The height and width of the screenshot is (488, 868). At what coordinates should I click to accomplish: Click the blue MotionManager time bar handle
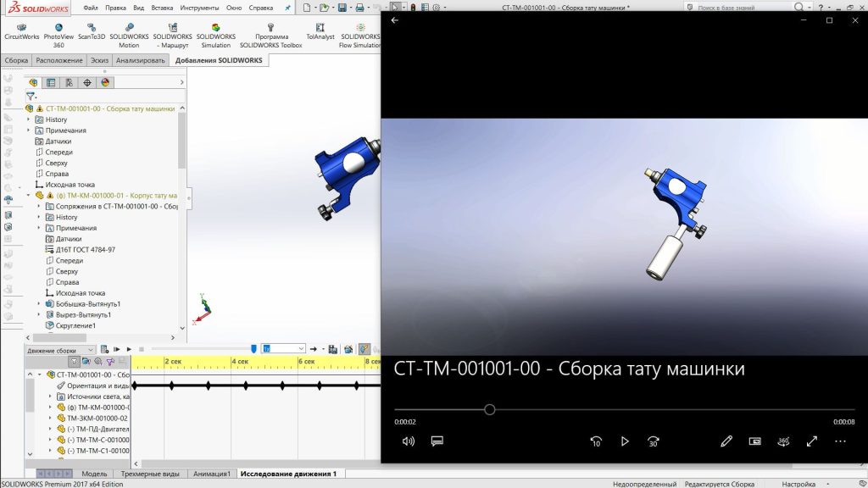point(253,348)
